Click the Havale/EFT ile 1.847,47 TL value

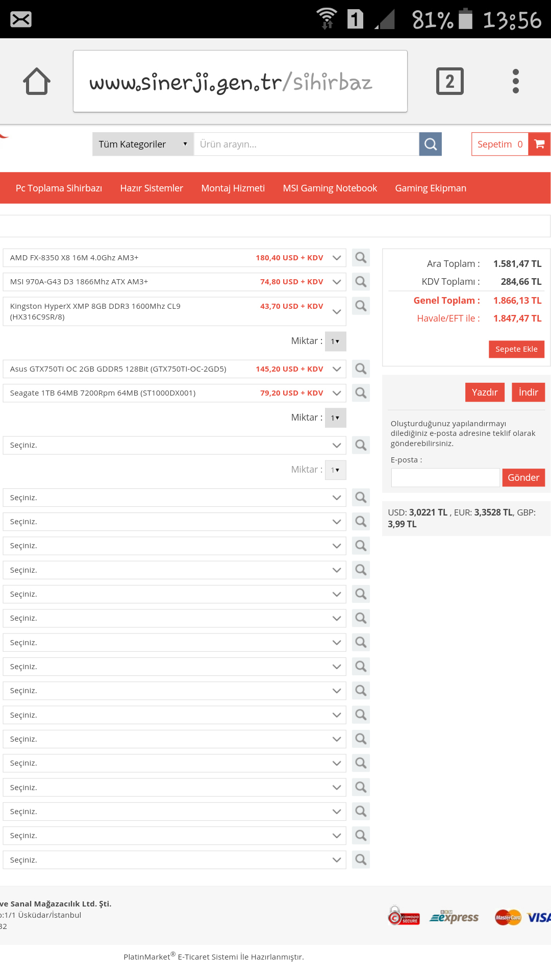tap(517, 318)
